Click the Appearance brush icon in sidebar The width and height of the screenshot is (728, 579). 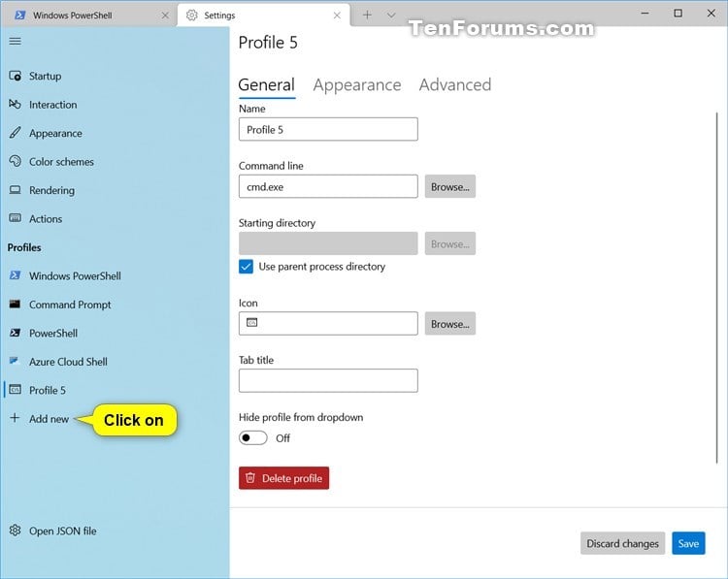[x=15, y=133]
